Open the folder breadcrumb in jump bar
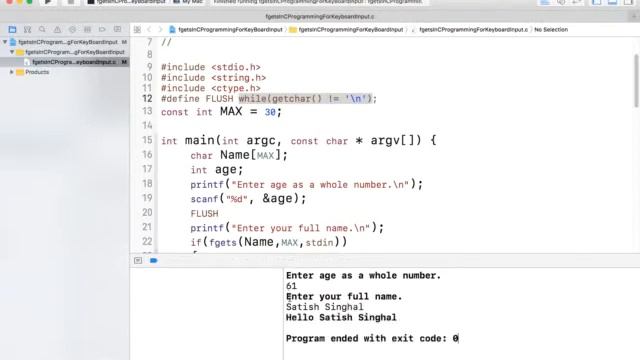 (x=346, y=29)
